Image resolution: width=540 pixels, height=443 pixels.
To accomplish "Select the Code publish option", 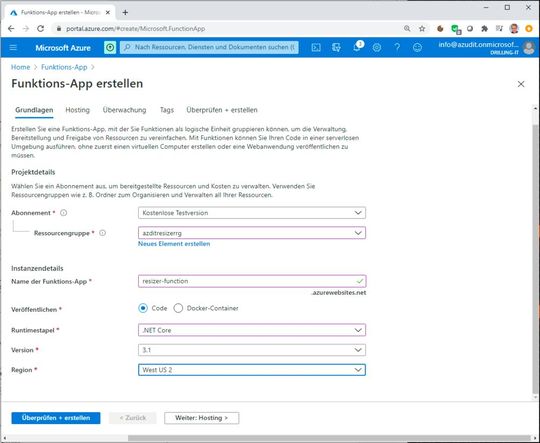I will tap(143, 308).
